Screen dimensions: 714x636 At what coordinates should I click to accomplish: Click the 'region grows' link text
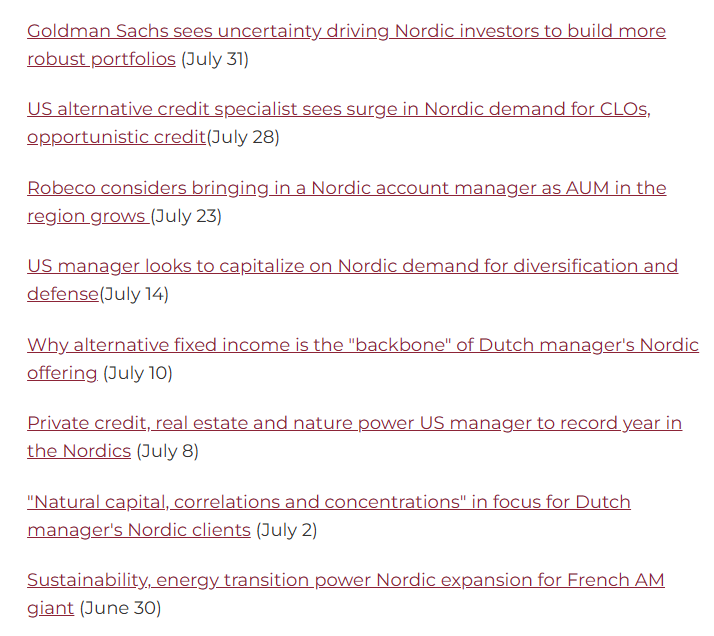(88, 216)
